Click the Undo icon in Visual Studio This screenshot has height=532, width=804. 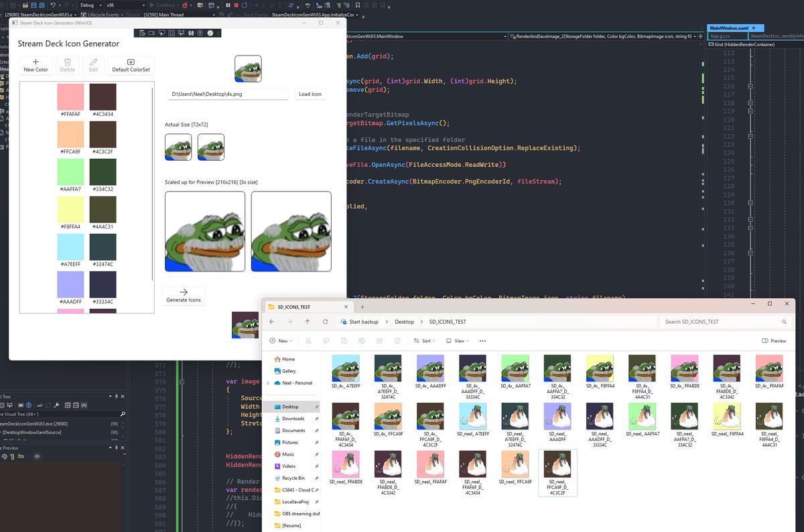click(53, 5)
